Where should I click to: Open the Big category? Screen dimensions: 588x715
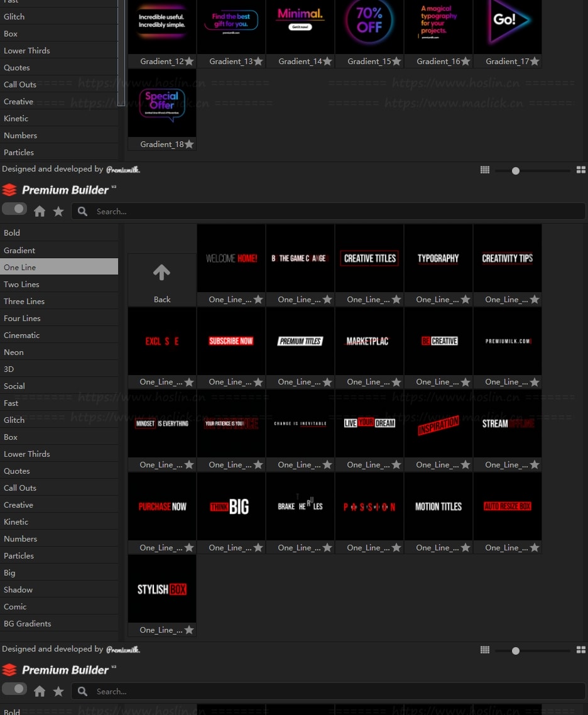[x=59, y=573]
